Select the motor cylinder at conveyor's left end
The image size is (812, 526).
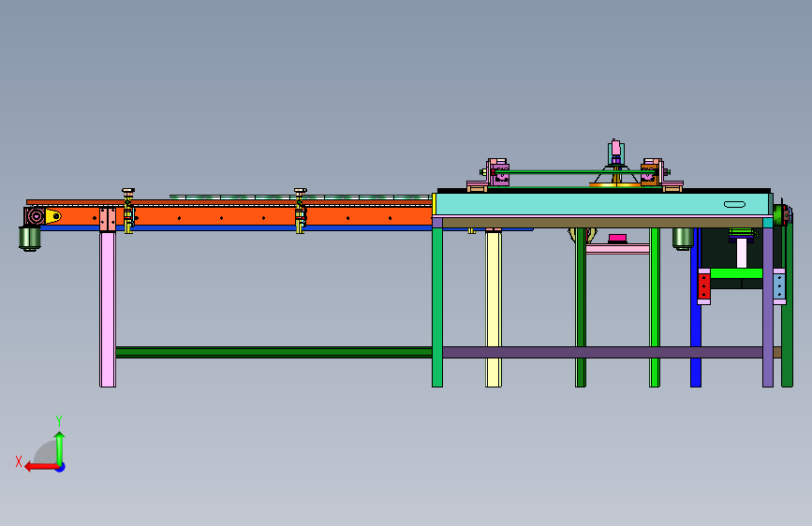click(30, 238)
